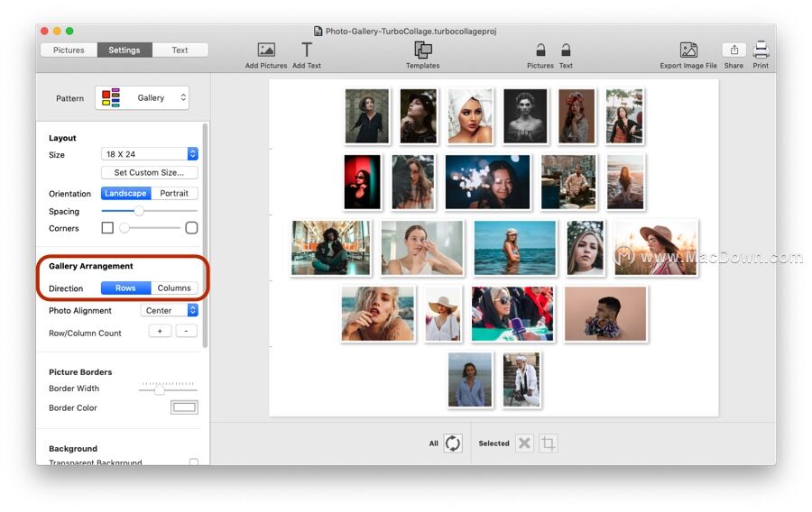Click the Spacing slider

coord(149,211)
